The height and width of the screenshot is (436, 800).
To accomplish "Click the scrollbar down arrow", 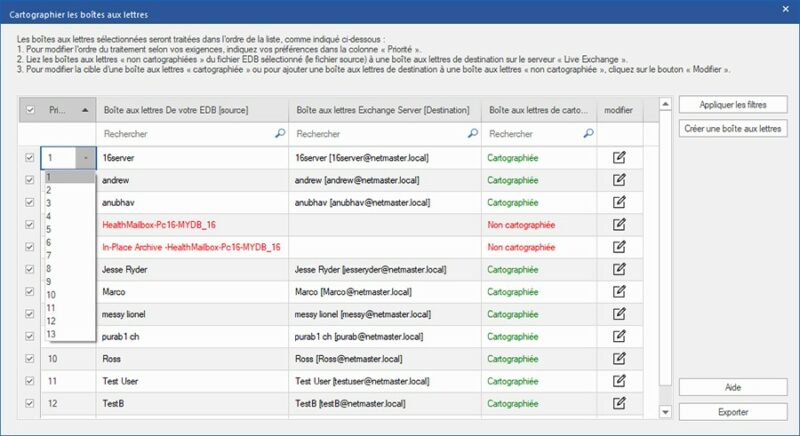I will click(x=665, y=412).
